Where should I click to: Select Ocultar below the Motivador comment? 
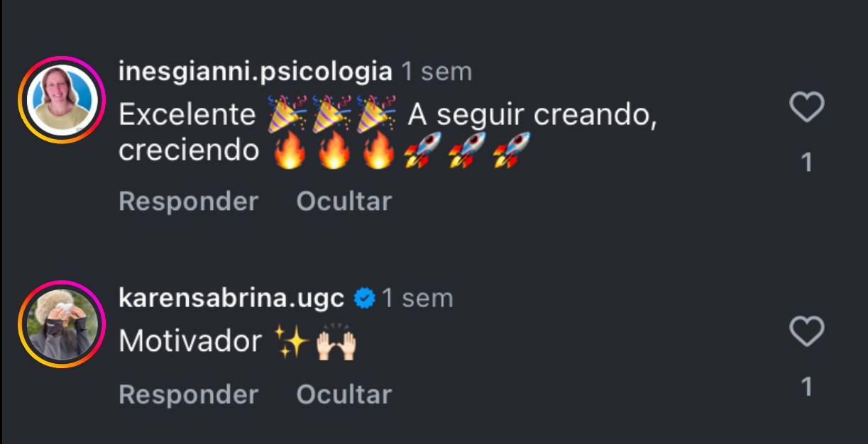click(x=344, y=394)
